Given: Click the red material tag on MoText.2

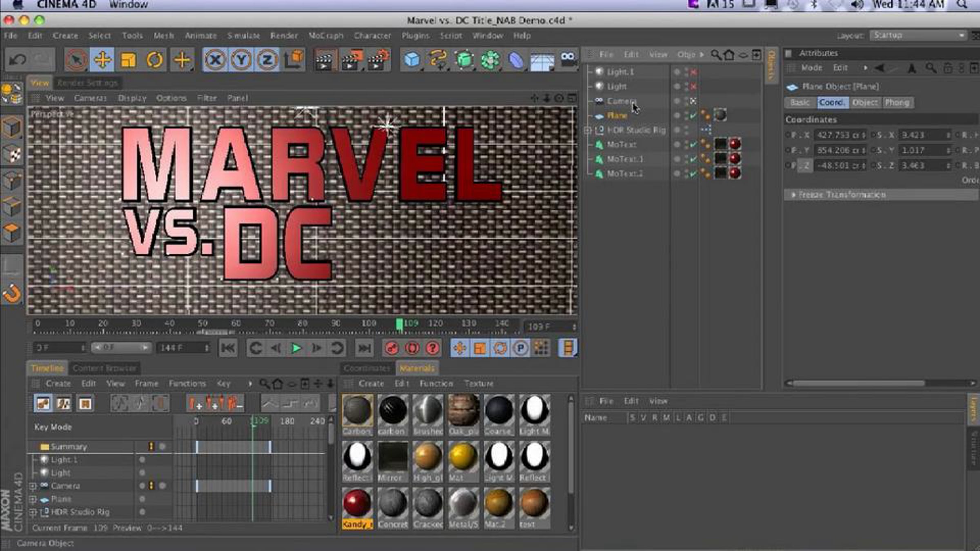Looking at the screenshot, I should tap(735, 173).
